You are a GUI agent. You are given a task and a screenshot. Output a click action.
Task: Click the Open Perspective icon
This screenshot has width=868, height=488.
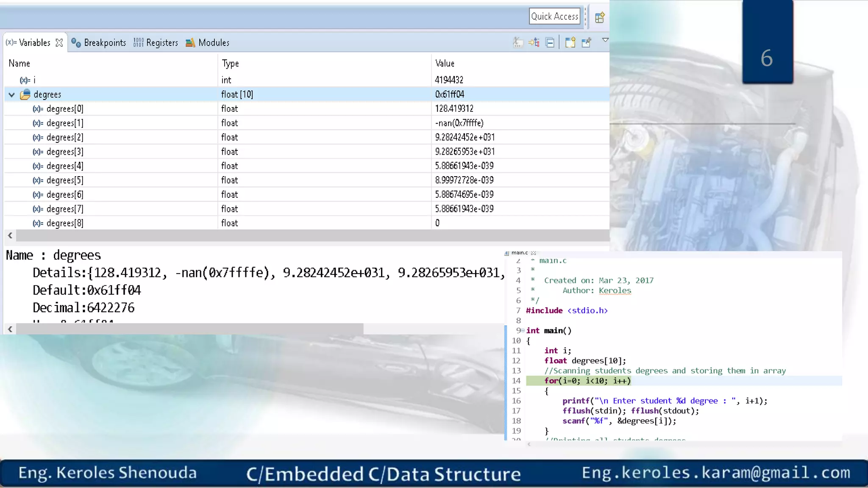point(600,17)
